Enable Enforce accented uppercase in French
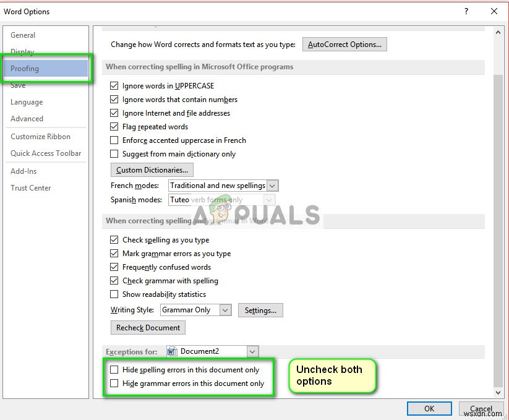The image size is (509, 420). tap(114, 140)
